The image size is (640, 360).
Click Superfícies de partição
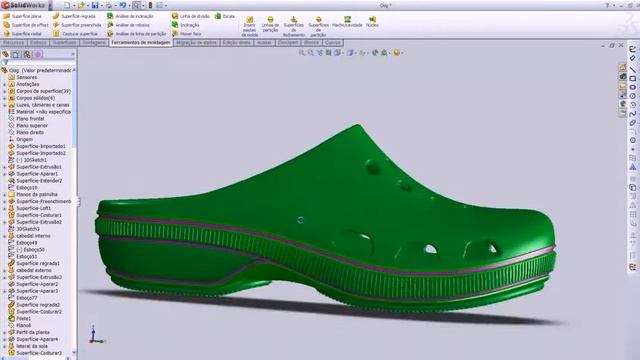click(318, 27)
